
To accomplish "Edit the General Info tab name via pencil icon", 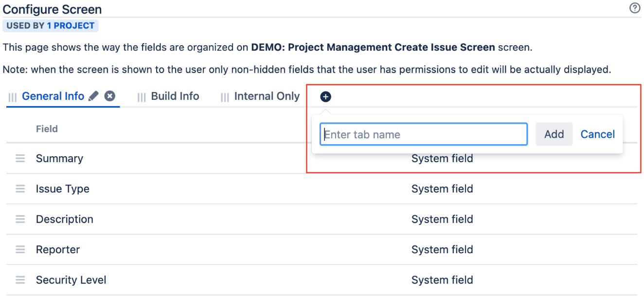I will point(93,96).
